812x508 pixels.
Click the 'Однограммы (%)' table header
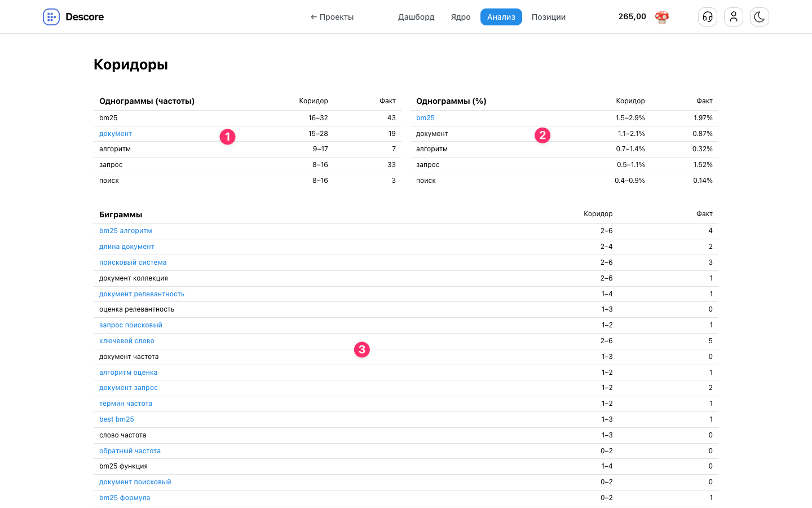pos(451,101)
